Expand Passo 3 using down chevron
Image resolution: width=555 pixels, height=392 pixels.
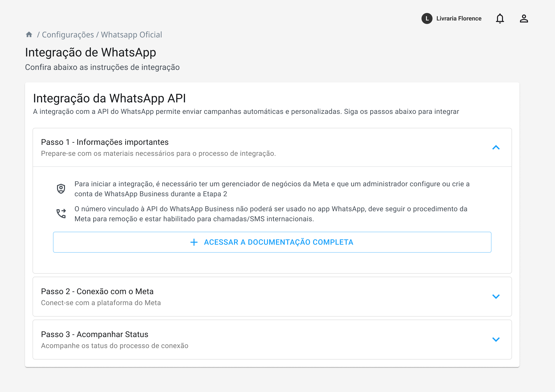(496, 339)
